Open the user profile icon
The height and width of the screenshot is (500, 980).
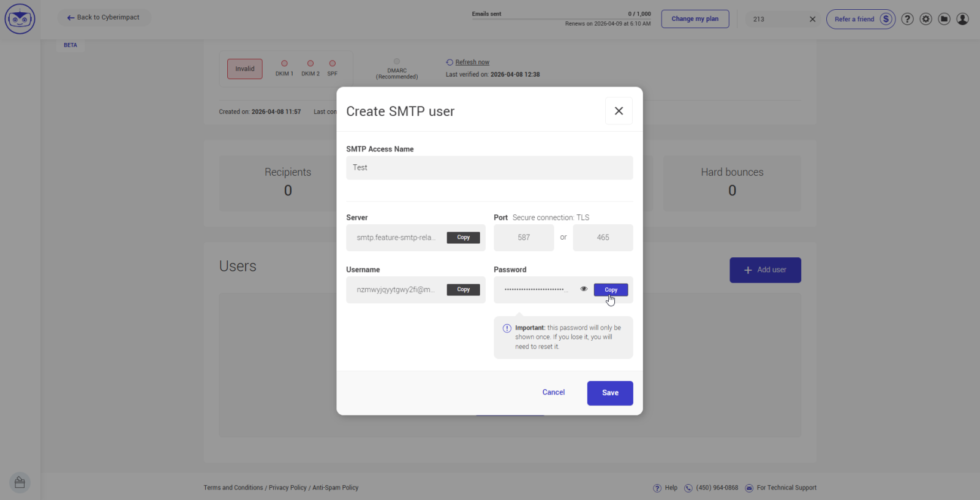[962, 19]
